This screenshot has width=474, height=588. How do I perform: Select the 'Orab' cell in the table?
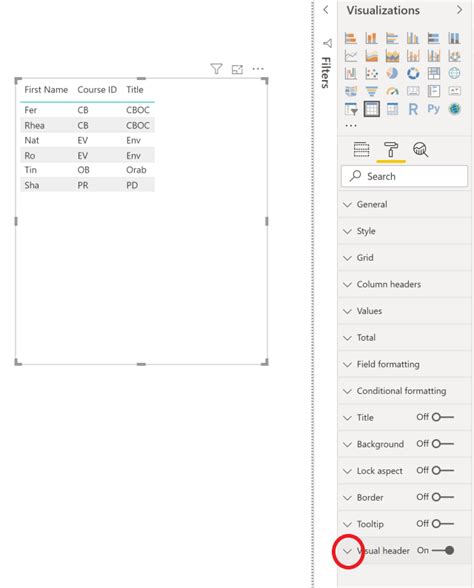[x=136, y=170]
